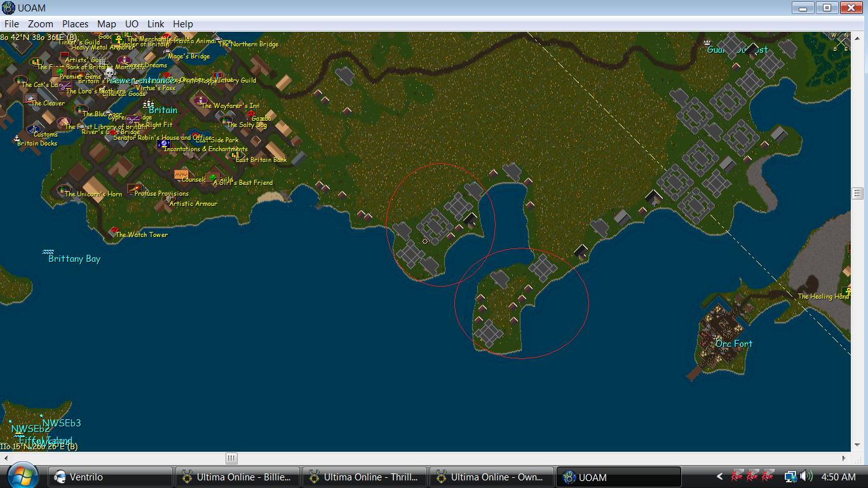Switch to Ventrilo in the taskbar
This screenshot has width=868, height=488.
pos(110,477)
